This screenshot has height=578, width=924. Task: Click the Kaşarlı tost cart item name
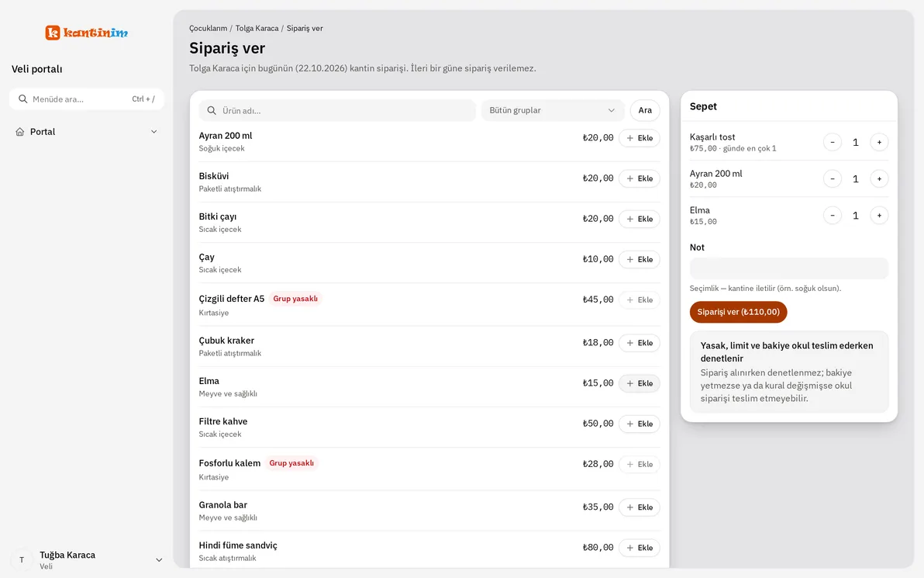tap(712, 137)
